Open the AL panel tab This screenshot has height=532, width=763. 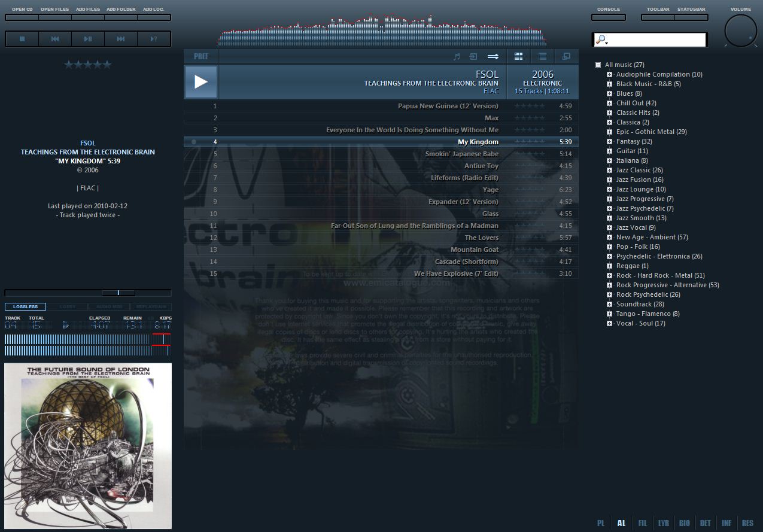(622, 523)
